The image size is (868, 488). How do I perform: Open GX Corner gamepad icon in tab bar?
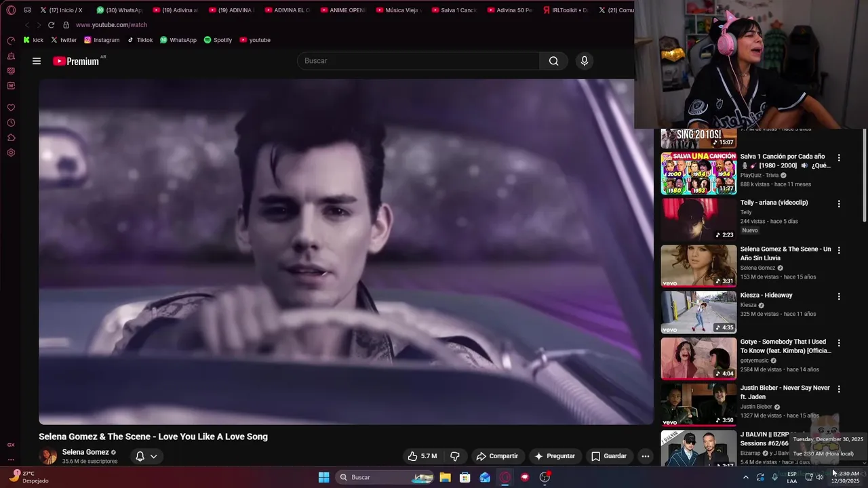(28, 10)
